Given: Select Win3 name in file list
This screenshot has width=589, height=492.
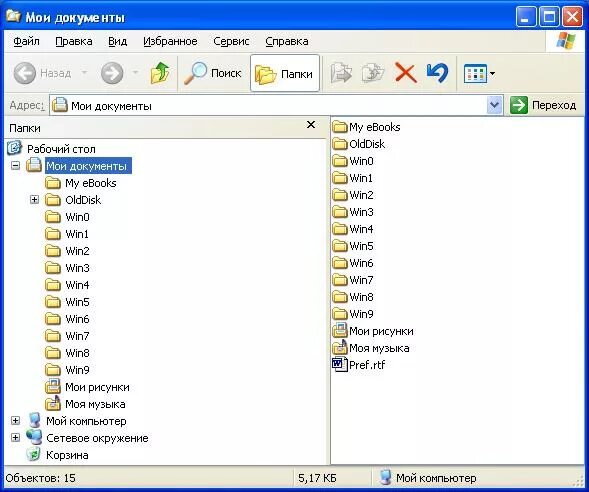Looking at the screenshot, I should tap(361, 212).
